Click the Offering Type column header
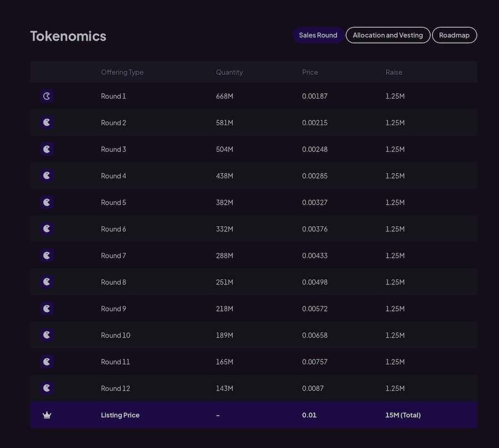 [x=122, y=72]
